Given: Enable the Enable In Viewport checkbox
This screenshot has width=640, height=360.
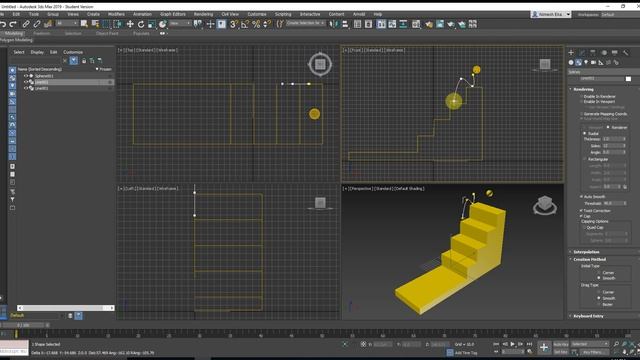Looking at the screenshot, I should [582, 102].
